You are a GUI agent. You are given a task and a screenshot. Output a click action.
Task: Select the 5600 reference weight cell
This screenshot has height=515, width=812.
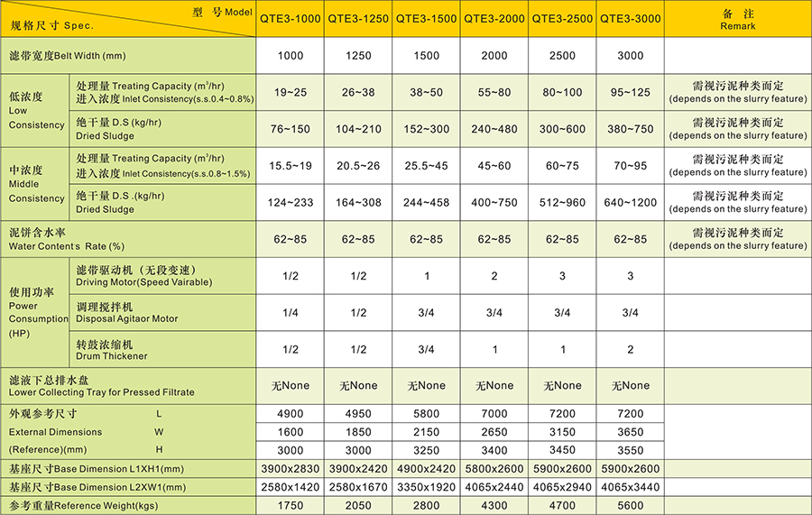click(630, 506)
